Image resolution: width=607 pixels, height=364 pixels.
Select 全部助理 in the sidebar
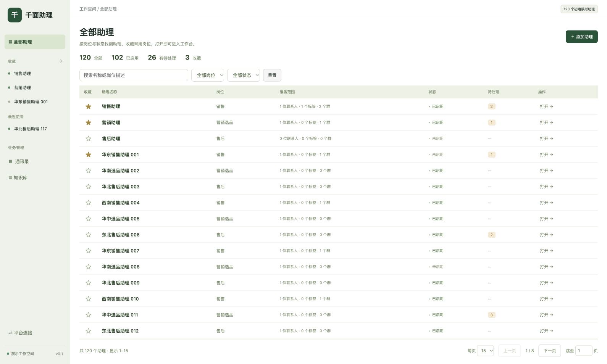[35, 42]
